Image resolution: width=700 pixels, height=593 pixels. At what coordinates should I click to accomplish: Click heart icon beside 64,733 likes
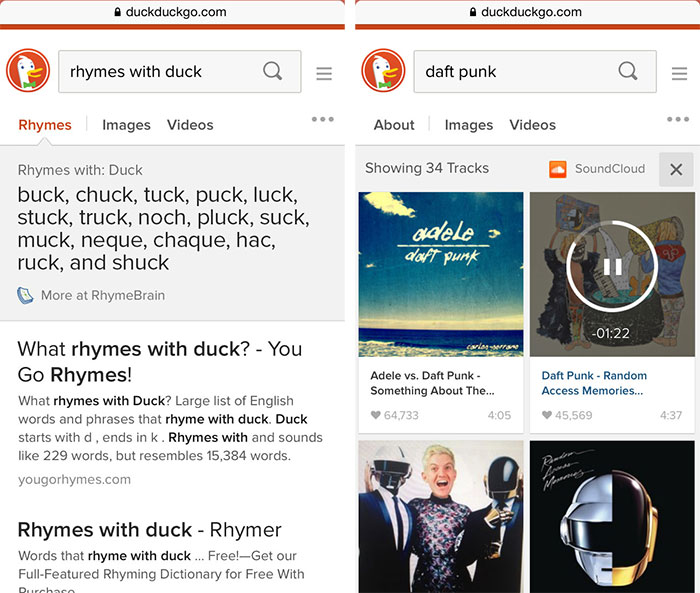click(376, 415)
